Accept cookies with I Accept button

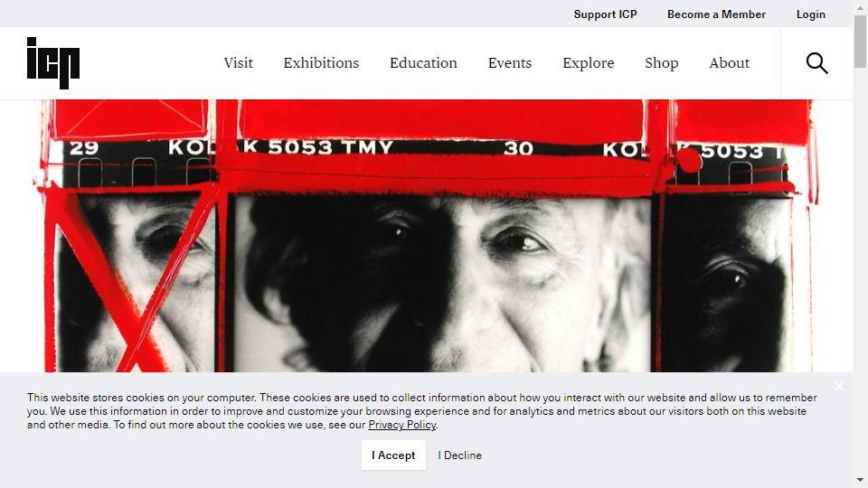tap(393, 455)
